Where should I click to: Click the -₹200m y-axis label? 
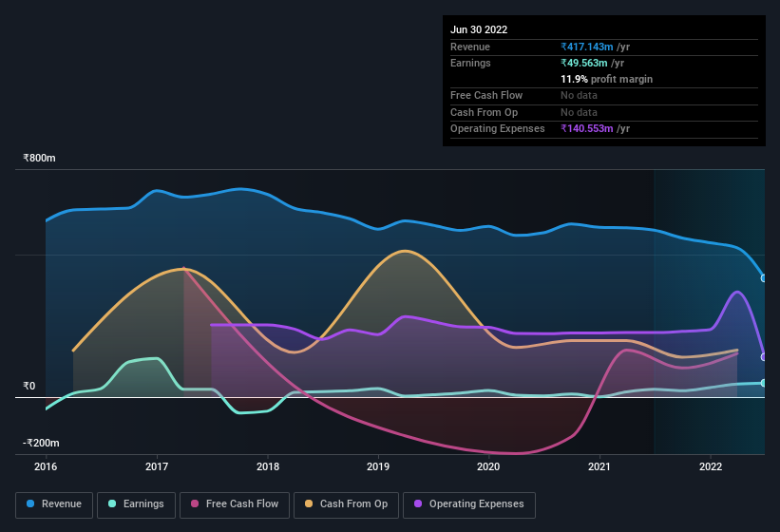coord(41,443)
